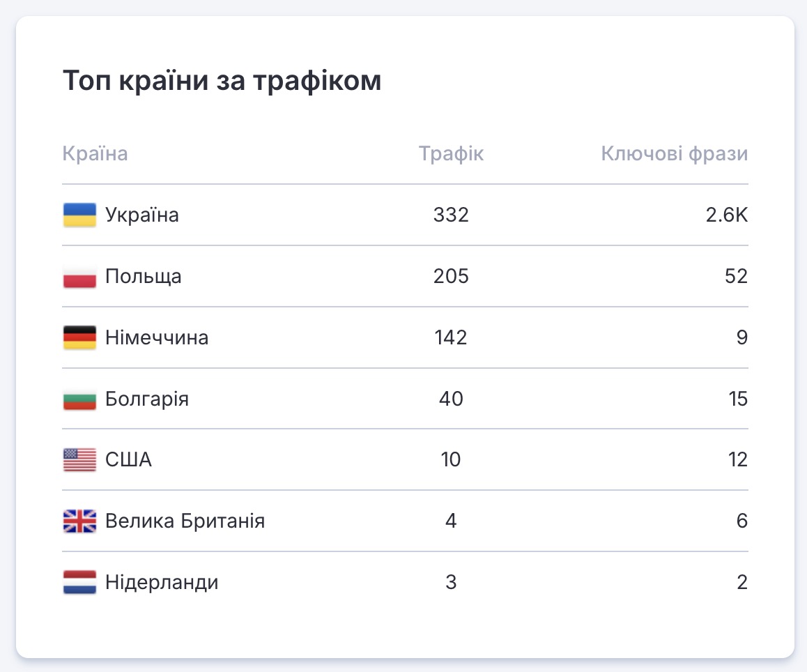Click the Країна column header

(x=95, y=153)
